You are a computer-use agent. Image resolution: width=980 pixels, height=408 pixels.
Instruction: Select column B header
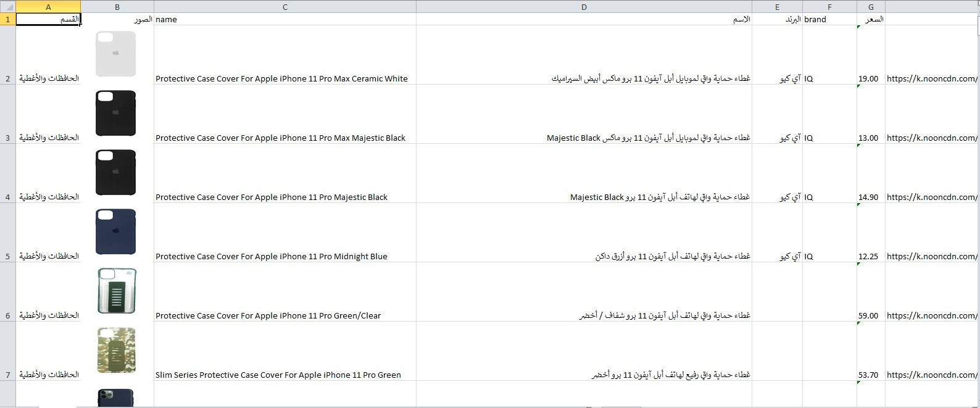[x=117, y=7]
